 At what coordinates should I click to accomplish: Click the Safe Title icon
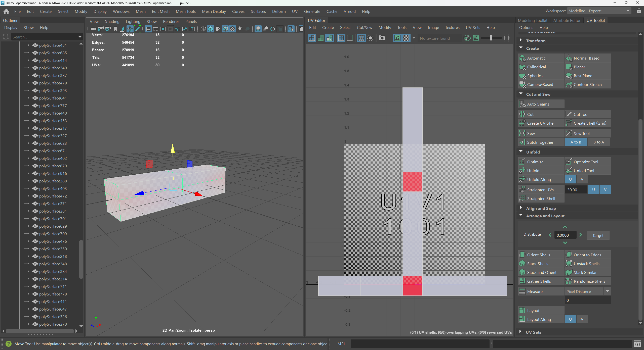pyautogui.click(x=192, y=29)
